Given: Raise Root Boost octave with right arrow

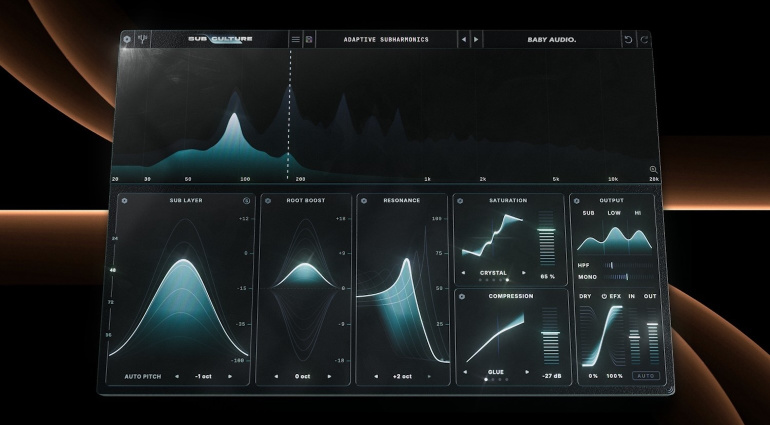Looking at the screenshot, I should (329, 376).
